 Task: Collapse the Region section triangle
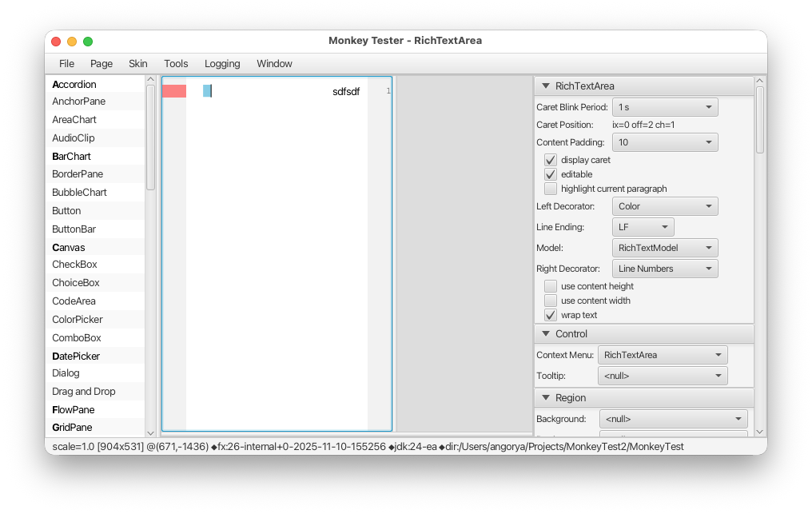point(546,398)
